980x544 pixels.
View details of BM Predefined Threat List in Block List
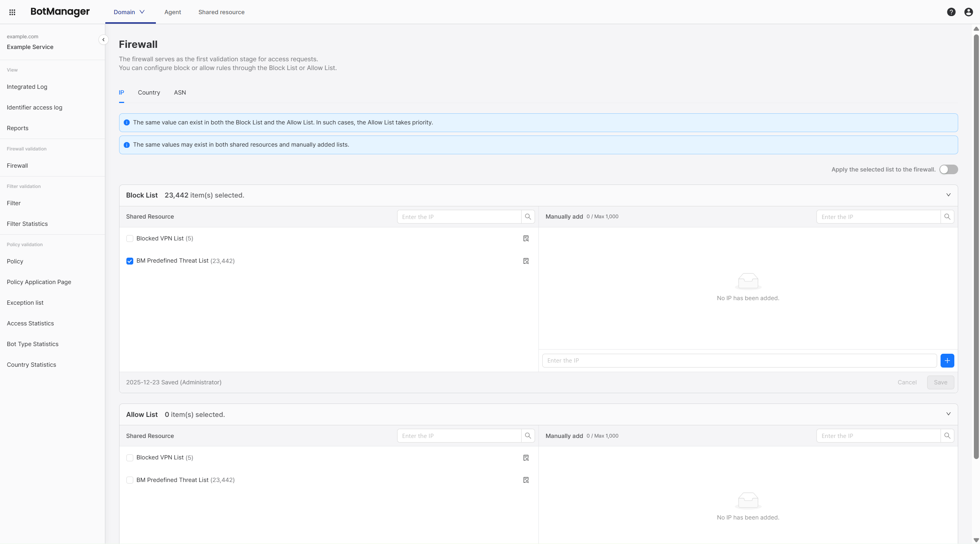526,261
